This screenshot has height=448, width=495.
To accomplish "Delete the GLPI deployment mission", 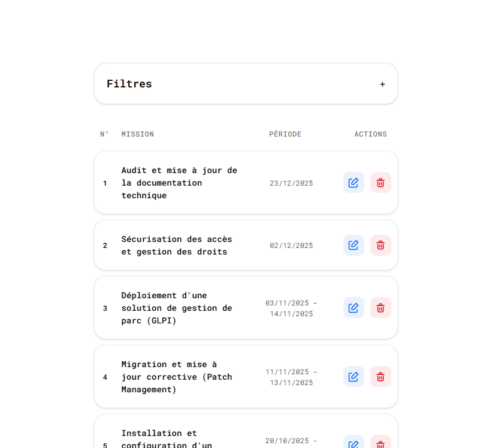I will tap(381, 308).
